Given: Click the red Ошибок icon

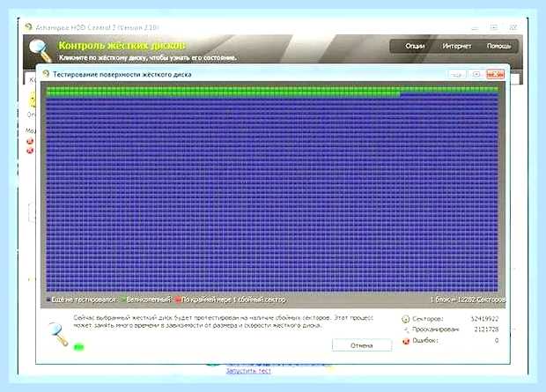Looking at the screenshot, I should pyautogui.click(x=406, y=341).
